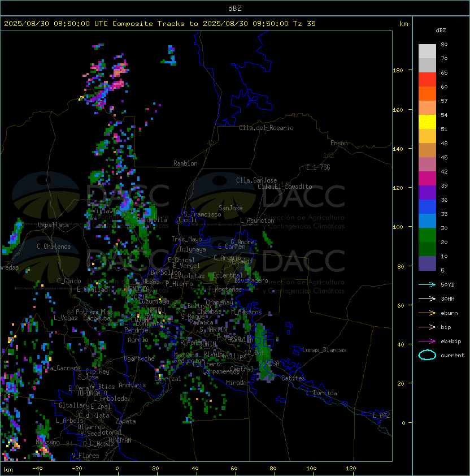This screenshot has width=470, height=476.
Task: Click the 'S_Francisco' map label
Action: (x=202, y=214)
